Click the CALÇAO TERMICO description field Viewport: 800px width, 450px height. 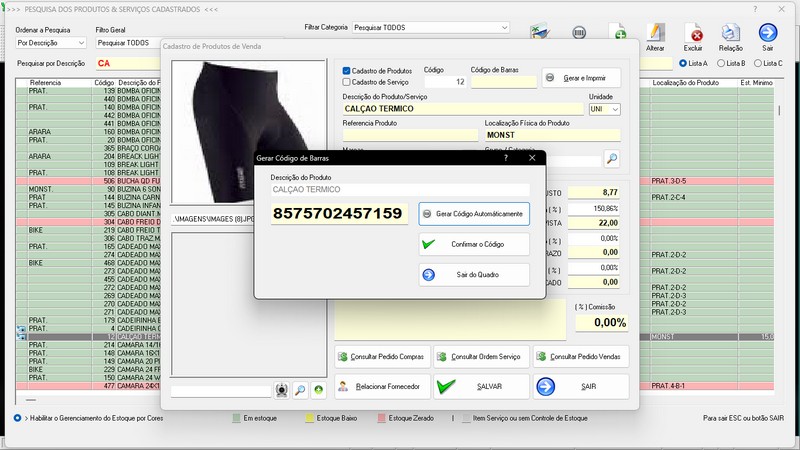coord(463,109)
